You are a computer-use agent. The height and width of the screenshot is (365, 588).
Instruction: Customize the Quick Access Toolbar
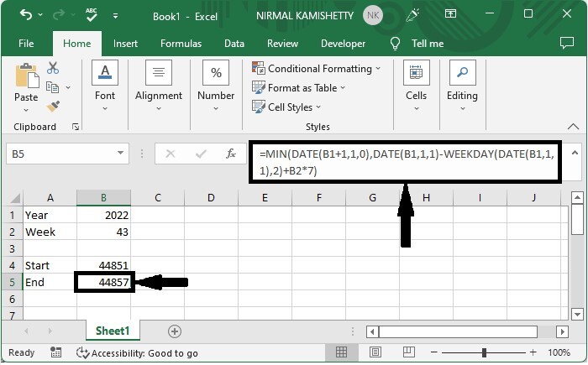click(116, 16)
